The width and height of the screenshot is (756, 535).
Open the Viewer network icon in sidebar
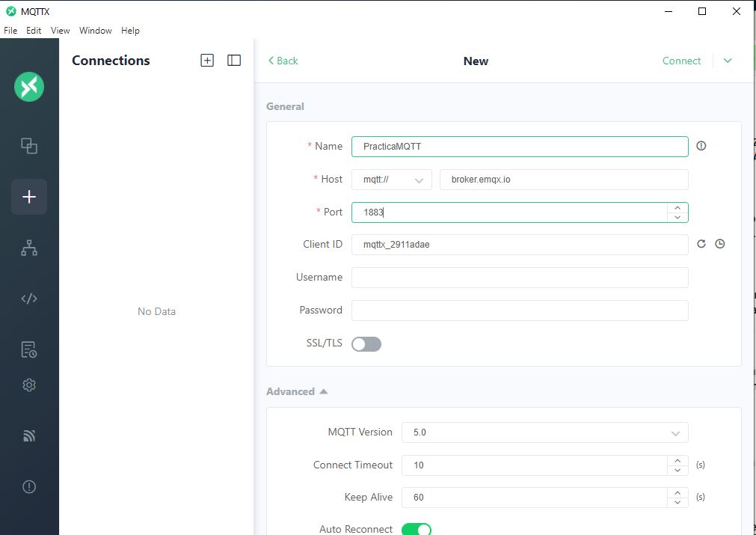[29, 248]
